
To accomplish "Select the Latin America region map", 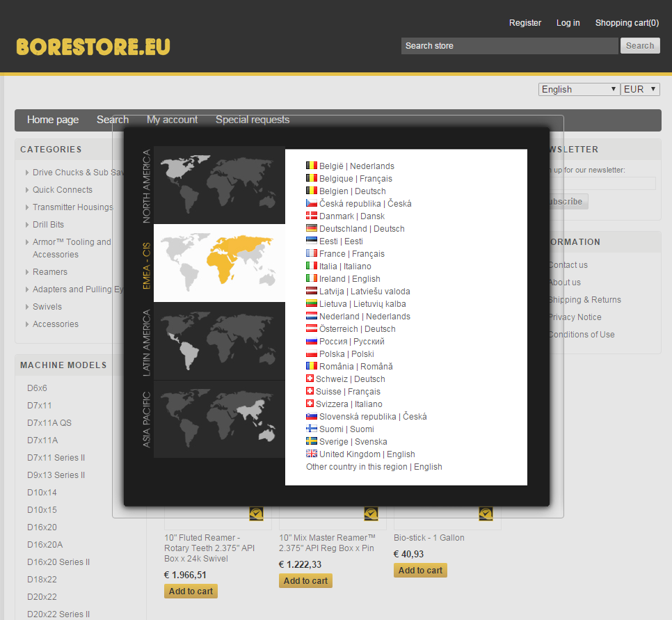I will [219, 341].
